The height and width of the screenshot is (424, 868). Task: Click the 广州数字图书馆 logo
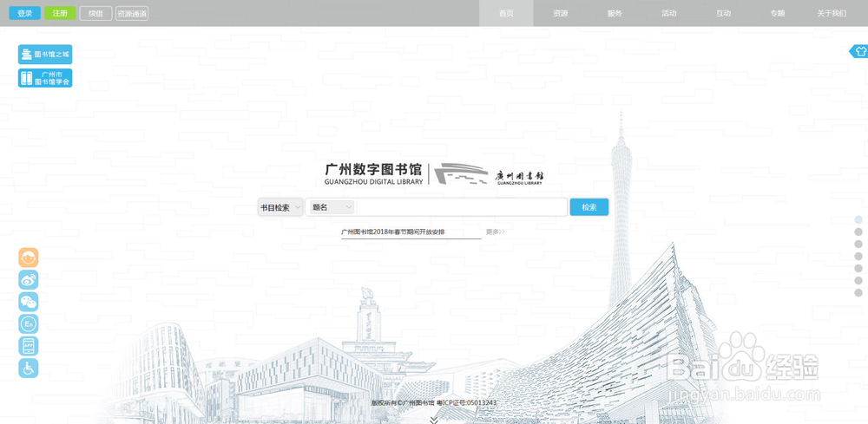coord(373,173)
